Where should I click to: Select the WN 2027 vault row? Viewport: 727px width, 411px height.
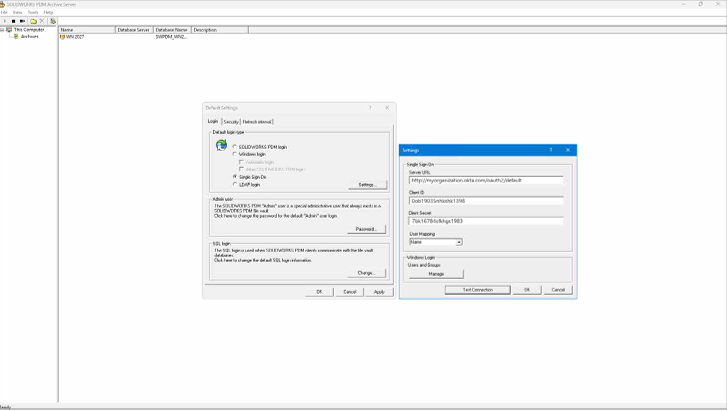click(75, 37)
